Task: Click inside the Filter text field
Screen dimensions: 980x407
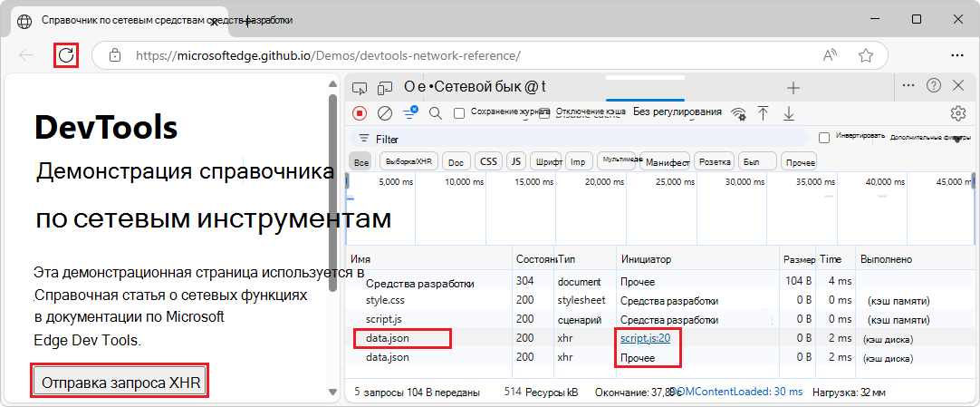Action: (x=579, y=138)
